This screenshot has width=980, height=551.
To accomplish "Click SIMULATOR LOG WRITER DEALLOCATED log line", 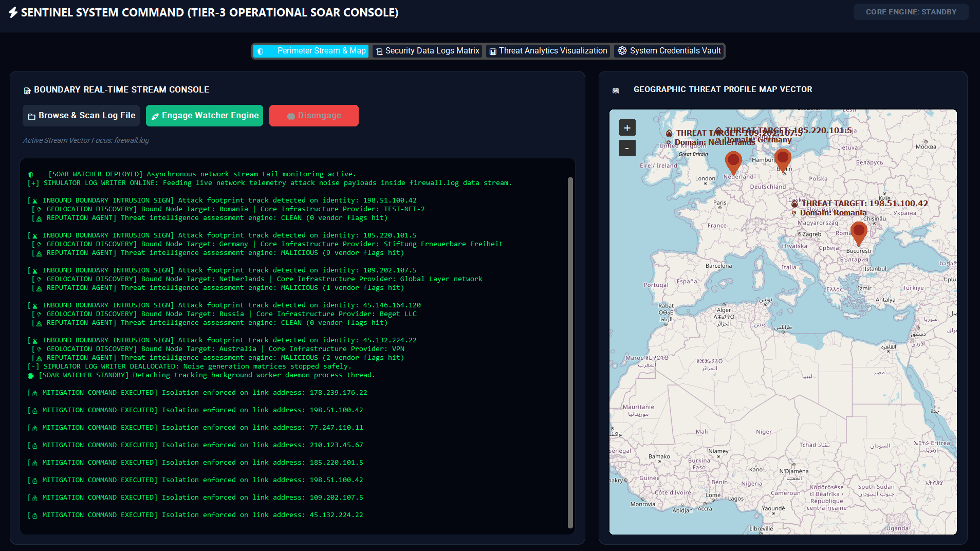I will pyautogui.click(x=190, y=366).
